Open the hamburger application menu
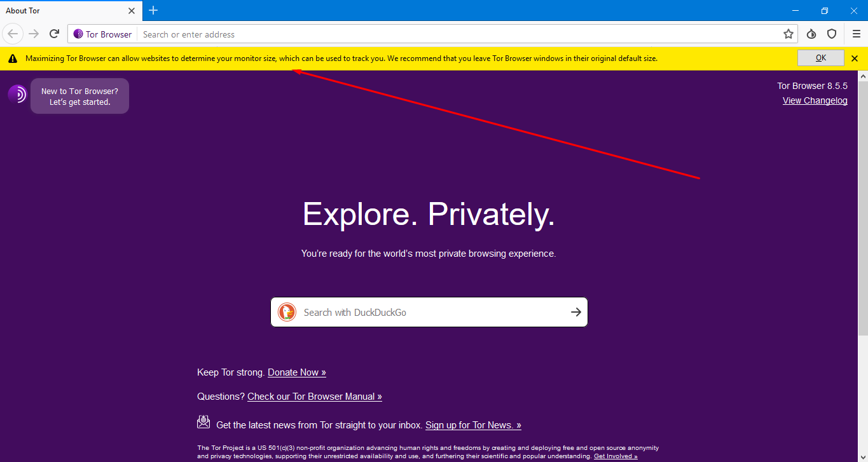 tap(856, 34)
